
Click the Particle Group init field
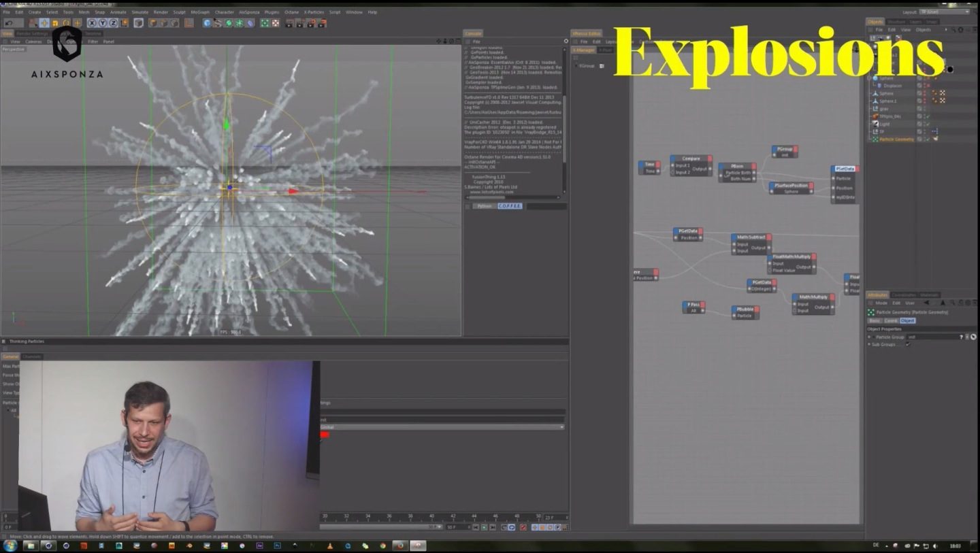point(932,337)
